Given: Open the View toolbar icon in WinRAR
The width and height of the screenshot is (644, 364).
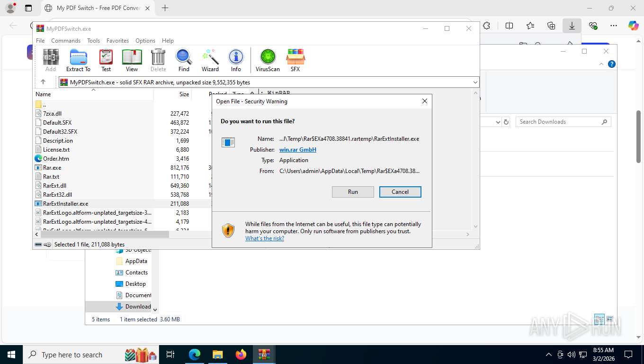Looking at the screenshot, I should [132, 60].
